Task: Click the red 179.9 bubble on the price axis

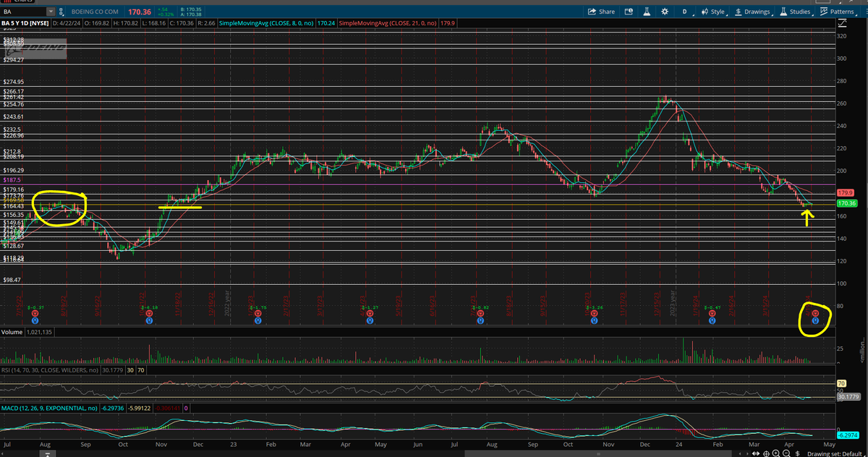Action: coord(846,193)
